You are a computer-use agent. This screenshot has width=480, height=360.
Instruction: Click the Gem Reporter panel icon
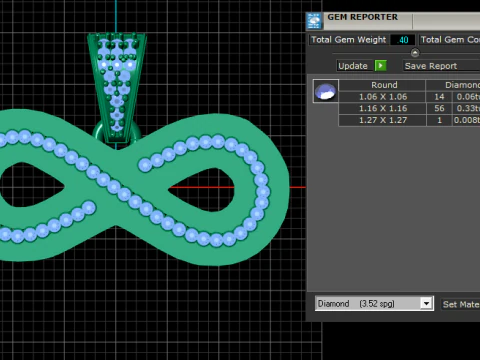[x=314, y=21]
